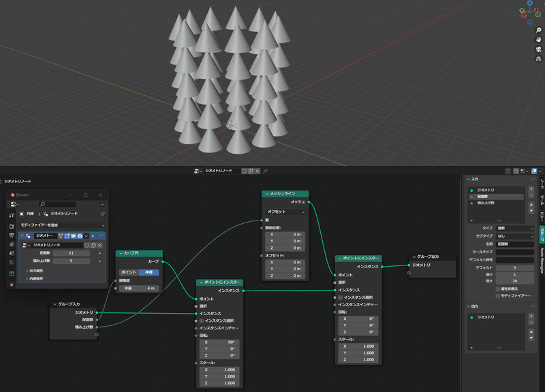Click duplicate node tree icon in editor header
The width and height of the screenshot is (545, 392).
tap(251, 171)
